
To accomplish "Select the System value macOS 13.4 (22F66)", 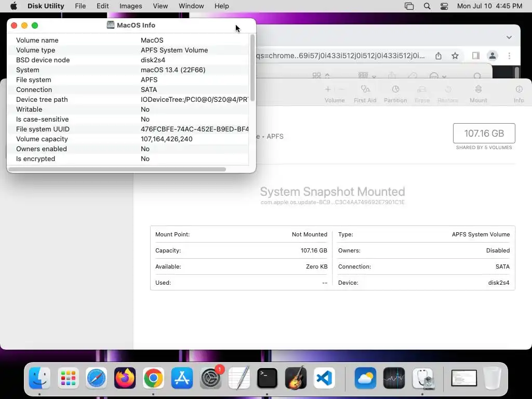I will pyautogui.click(x=173, y=70).
